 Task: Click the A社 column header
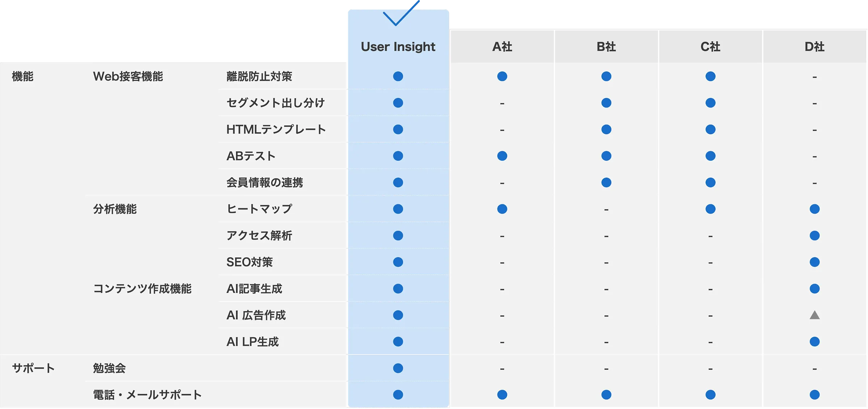tap(502, 47)
